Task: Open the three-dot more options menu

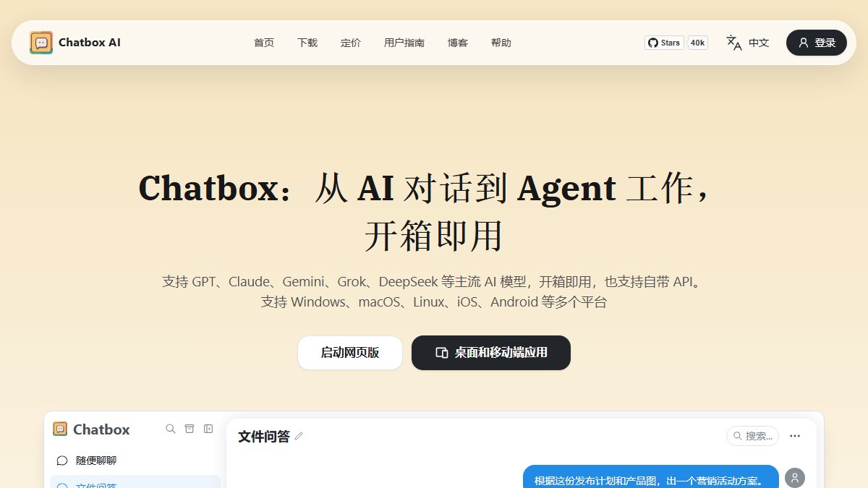Action: click(x=795, y=436)
